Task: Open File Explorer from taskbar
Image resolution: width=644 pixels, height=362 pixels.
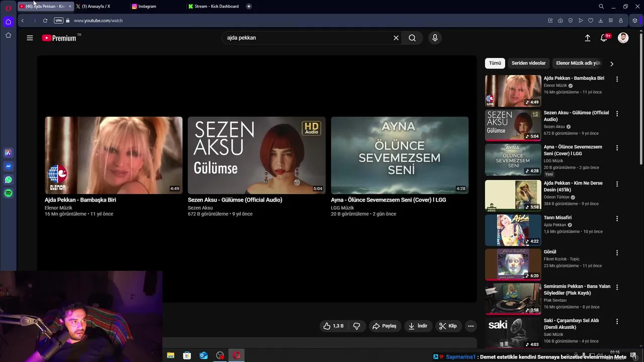Action: [171, 355]
